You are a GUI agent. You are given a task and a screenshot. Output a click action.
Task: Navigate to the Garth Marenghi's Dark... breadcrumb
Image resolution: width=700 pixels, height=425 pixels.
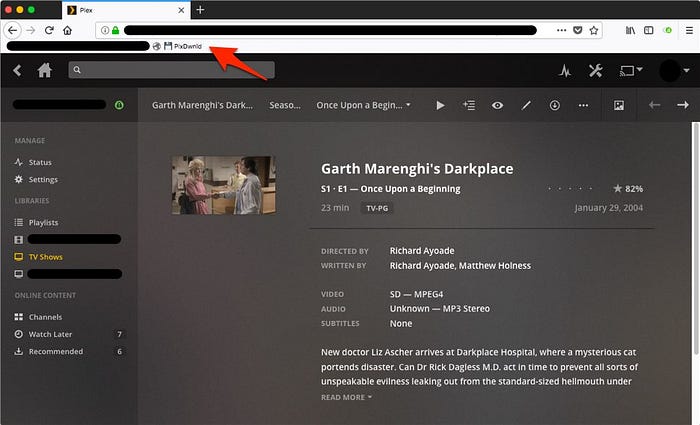click(202, 105)
